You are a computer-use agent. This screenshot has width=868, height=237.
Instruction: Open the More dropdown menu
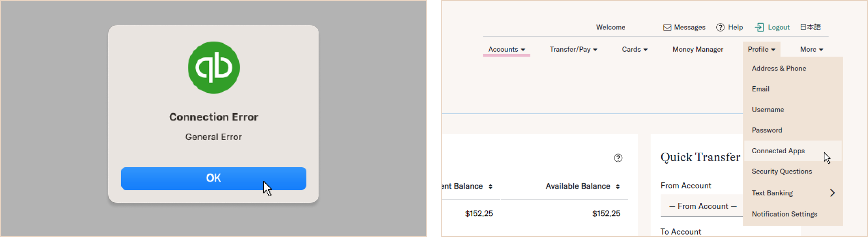811,49
